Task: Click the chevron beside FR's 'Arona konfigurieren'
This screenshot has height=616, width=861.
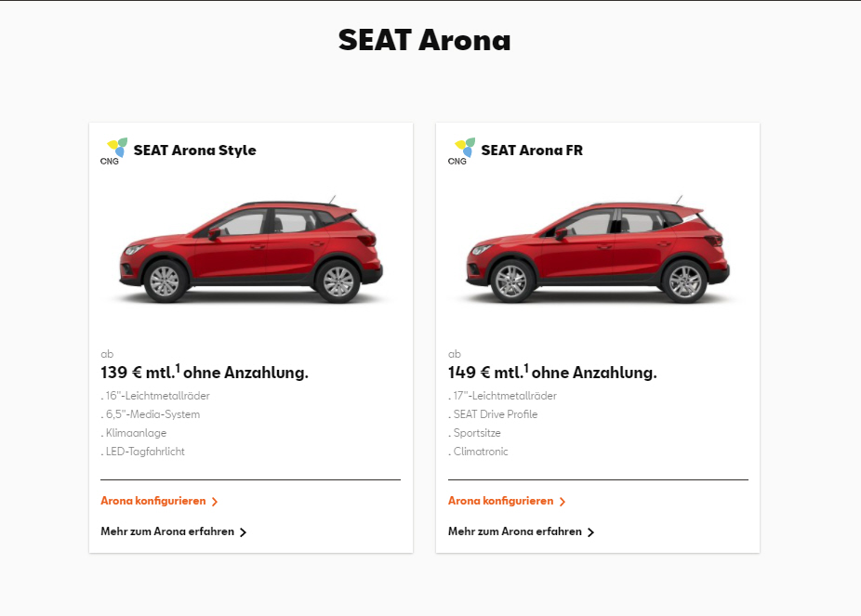Action: click(x=563, y=502)
